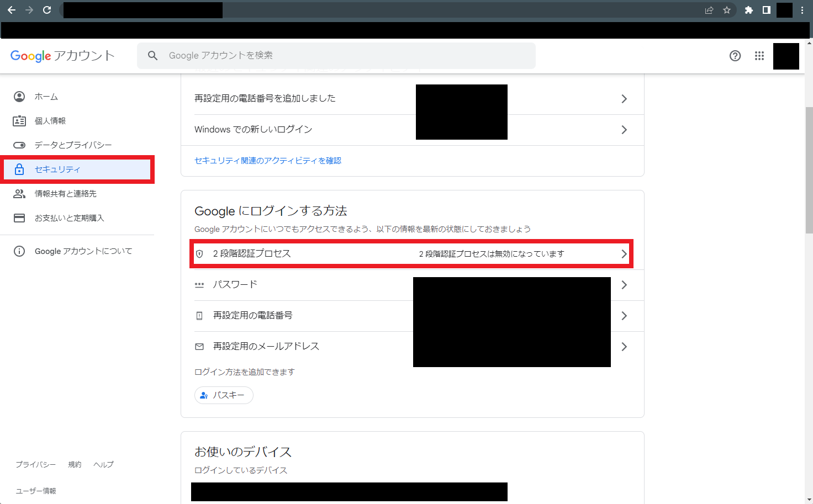Click the dots icon beside パスワード

(199, 285)
